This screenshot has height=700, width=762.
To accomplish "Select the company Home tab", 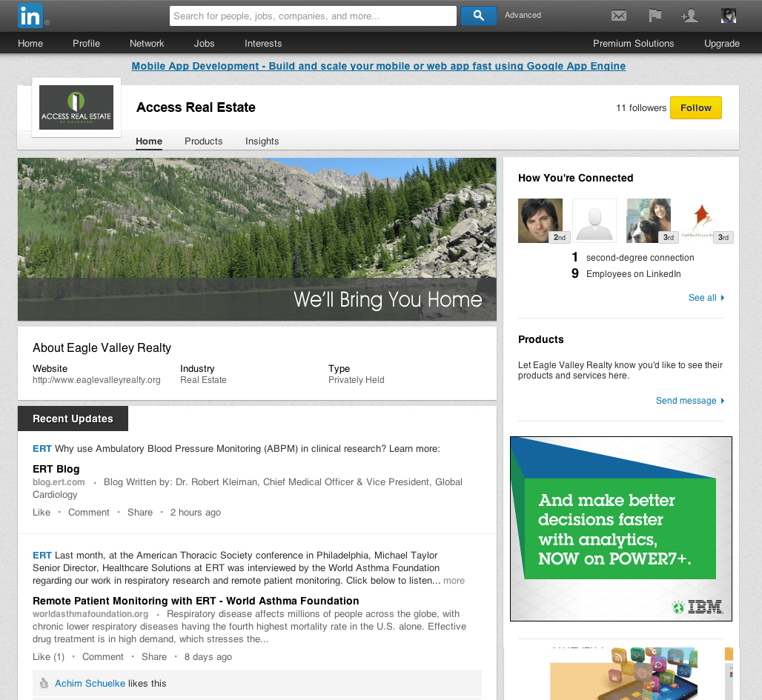I will [x=149, y=141].
